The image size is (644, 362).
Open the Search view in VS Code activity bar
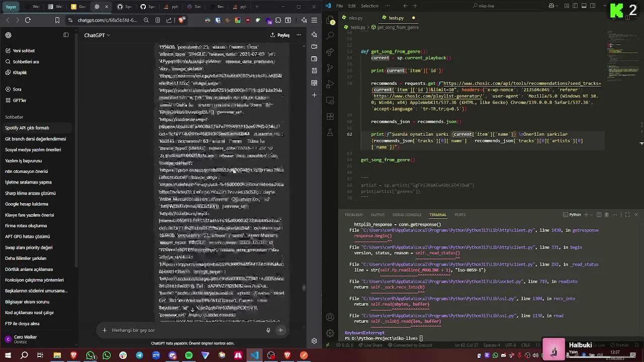(330, 36)
